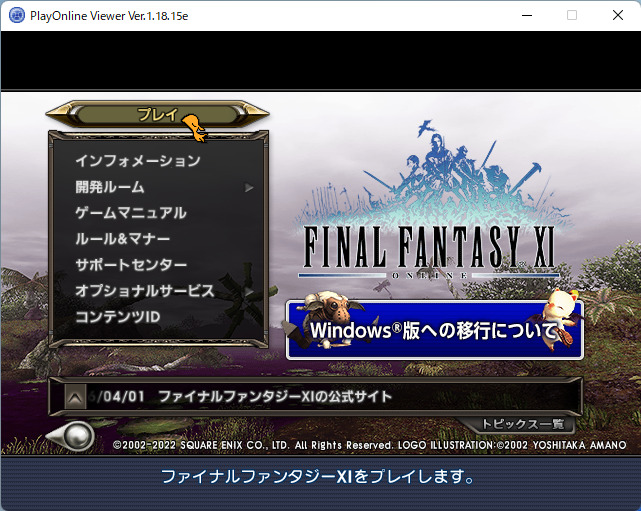
Task: Click the Square Enix copyright text
Action: click(370, 445)
